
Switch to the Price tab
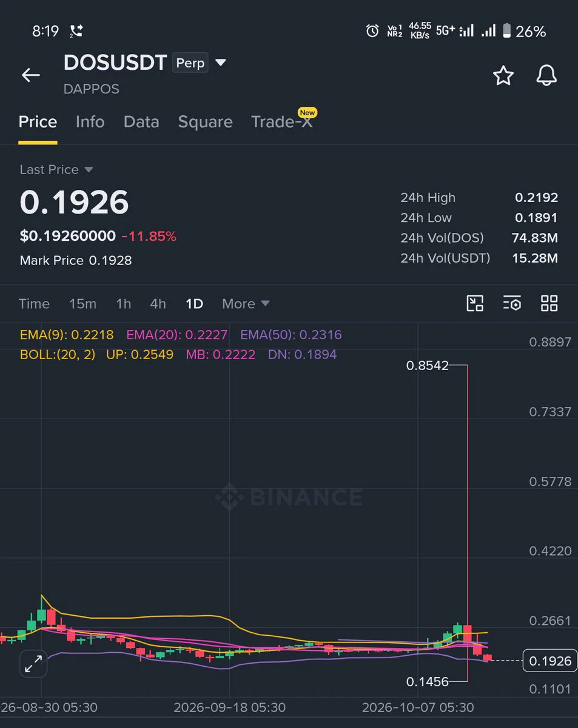coord(38,122)
